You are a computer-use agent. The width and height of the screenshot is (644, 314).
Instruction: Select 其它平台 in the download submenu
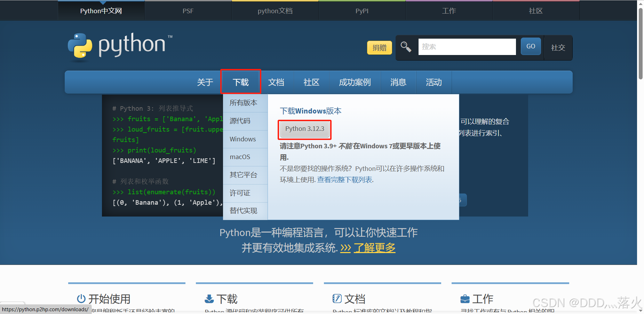coord(245,175)
